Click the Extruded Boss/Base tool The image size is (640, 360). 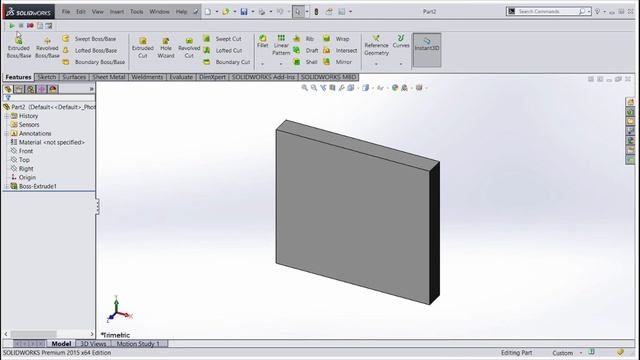[19, 47]
